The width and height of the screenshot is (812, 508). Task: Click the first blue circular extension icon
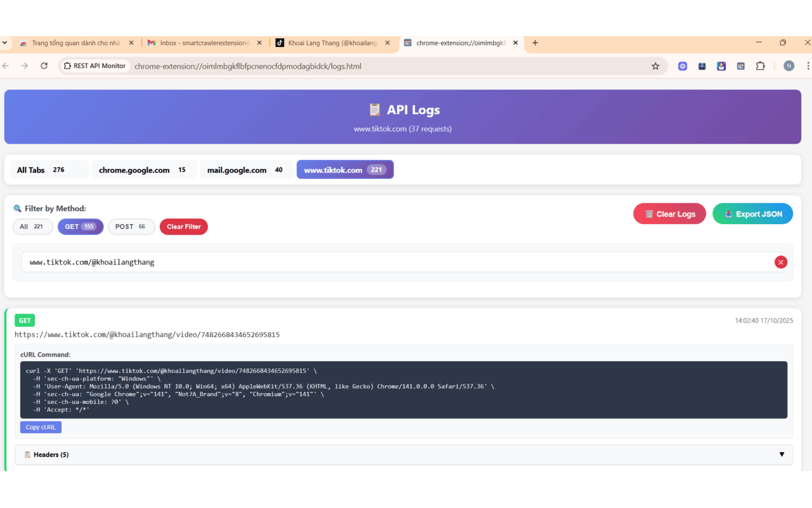(x=683, y=66)
